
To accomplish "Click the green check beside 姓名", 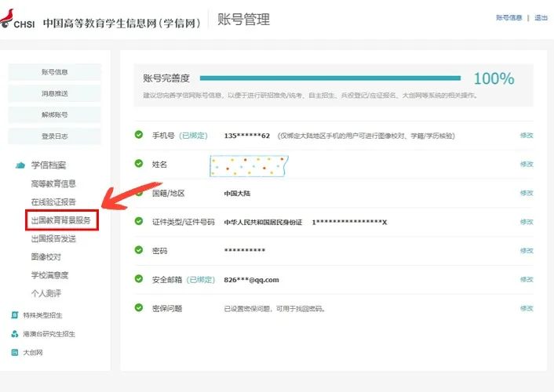I will [x=139, y=164].
